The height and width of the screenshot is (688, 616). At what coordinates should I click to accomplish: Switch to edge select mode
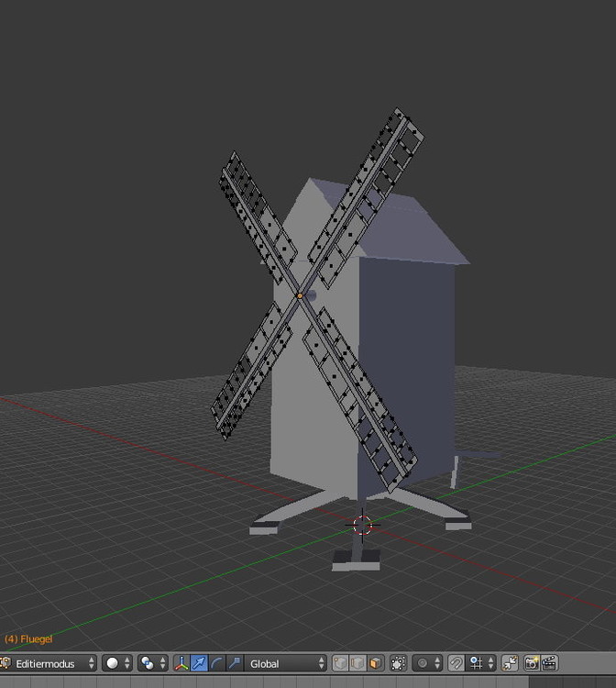[x=357, y=663]
